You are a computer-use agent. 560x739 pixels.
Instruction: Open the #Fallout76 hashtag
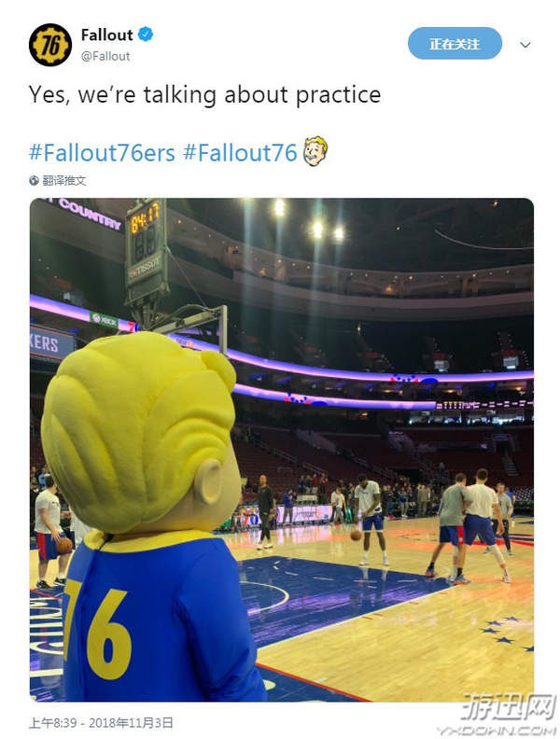tap(240, 152)
